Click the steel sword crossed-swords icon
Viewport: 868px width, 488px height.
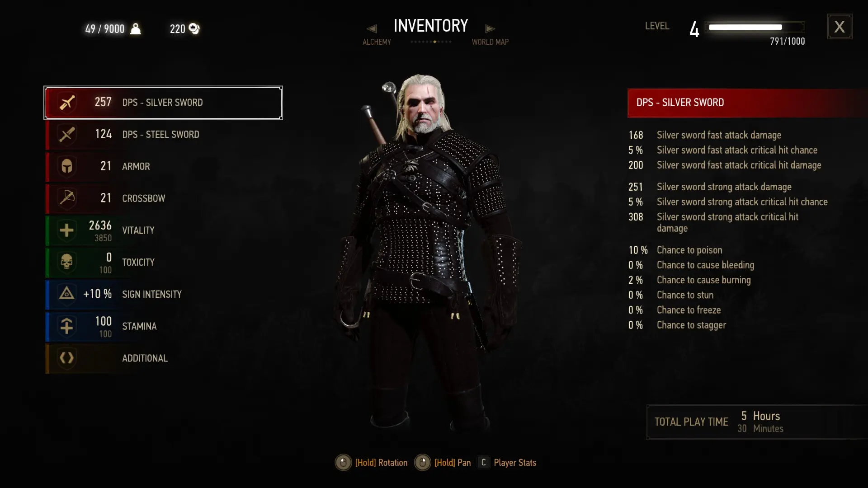coord(67,134)
